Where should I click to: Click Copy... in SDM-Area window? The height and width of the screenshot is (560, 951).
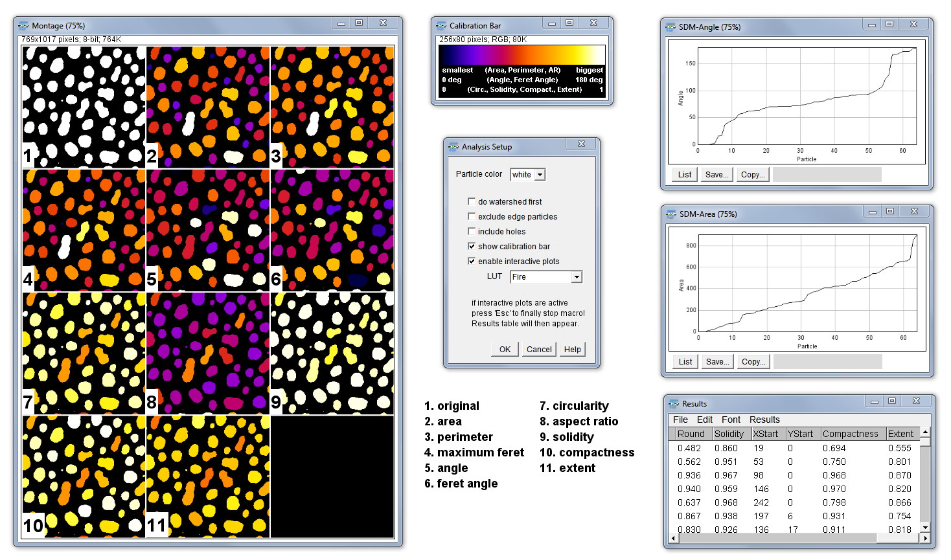753,362
